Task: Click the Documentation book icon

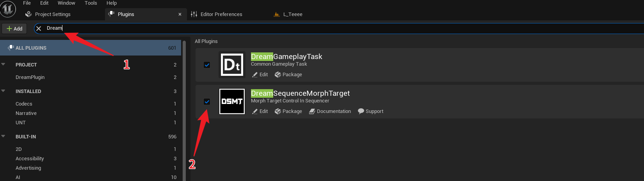Action: (312, 111)
